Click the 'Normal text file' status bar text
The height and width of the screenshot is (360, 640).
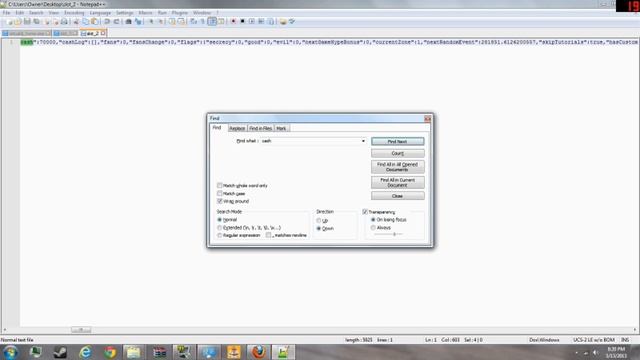[x=17, y=340]
